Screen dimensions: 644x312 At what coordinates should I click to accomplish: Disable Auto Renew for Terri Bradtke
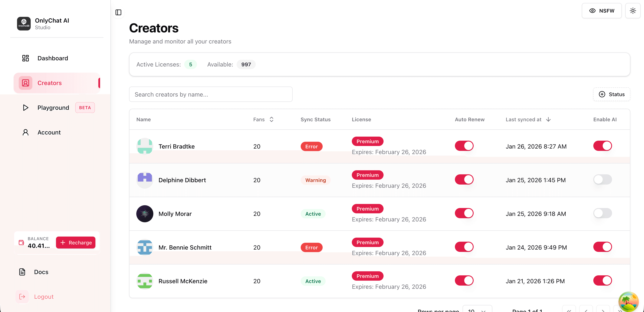(464, 146)
